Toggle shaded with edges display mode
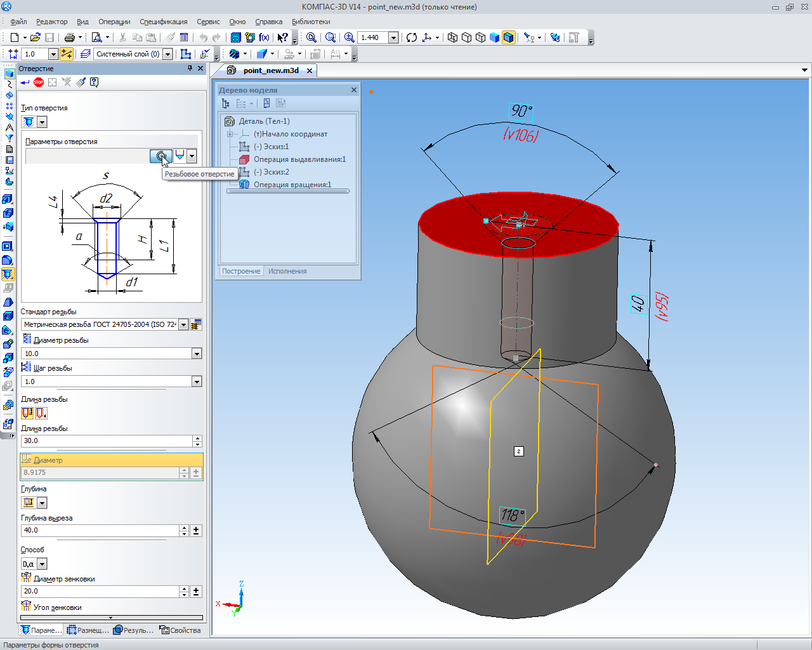This screenshot has width=812, height=650. (x=508, y=37)
